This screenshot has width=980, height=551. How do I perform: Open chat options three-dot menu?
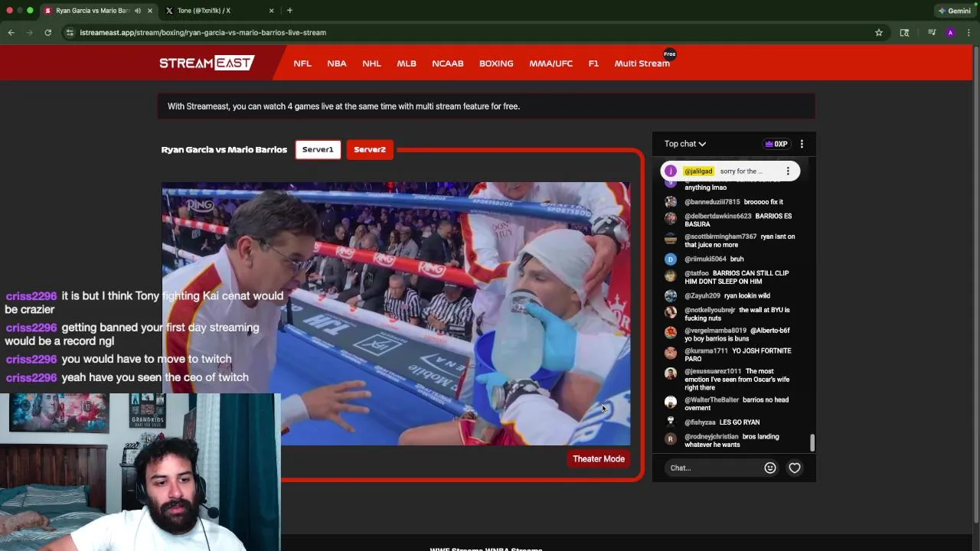click(x=802, y=144)
